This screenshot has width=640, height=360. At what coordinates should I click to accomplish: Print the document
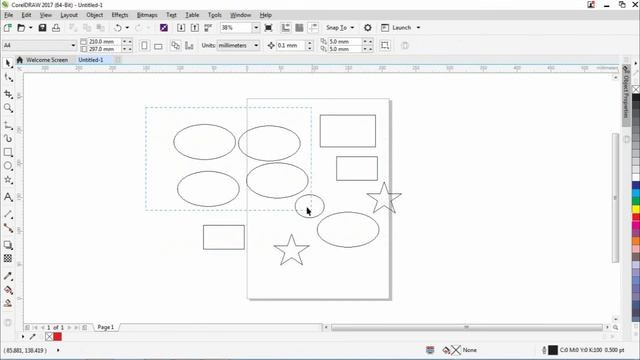point(56,28)
